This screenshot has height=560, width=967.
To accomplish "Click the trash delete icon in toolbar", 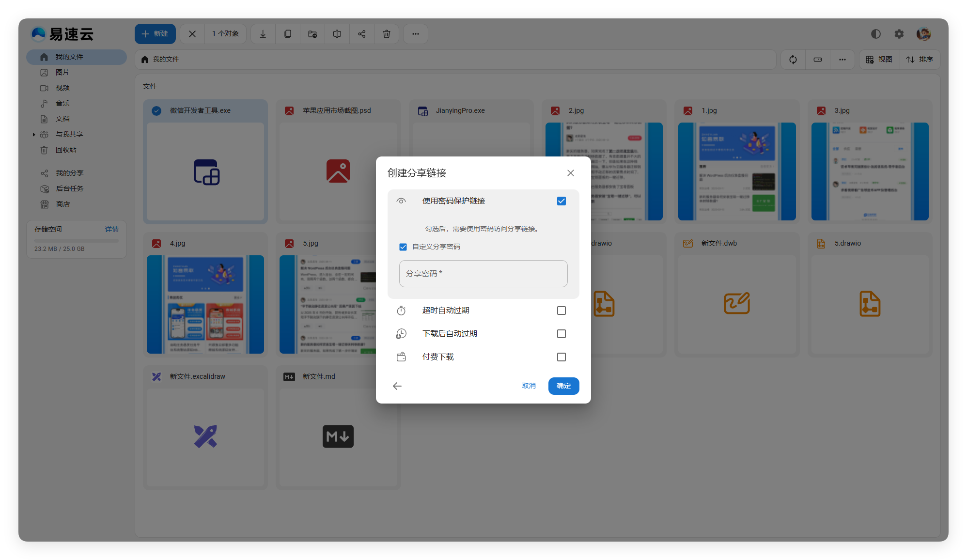I will [387, 34].
